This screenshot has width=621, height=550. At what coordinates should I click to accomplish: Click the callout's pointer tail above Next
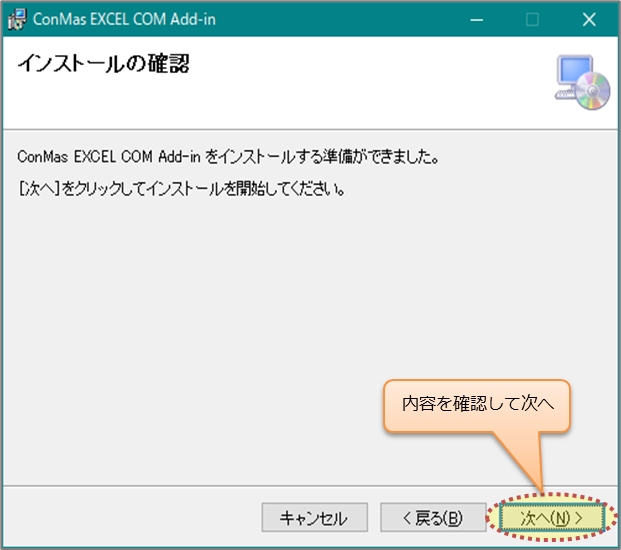point(528,462)
